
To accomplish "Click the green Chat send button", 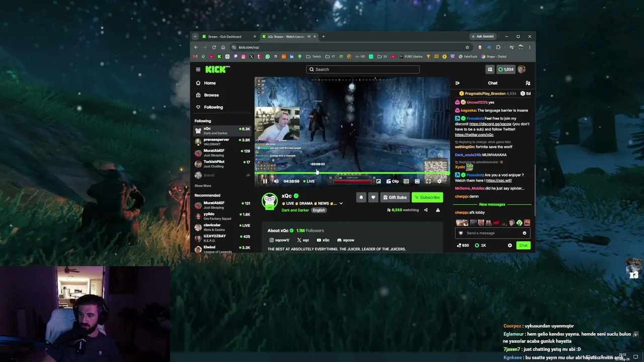I will pos(523,245).
